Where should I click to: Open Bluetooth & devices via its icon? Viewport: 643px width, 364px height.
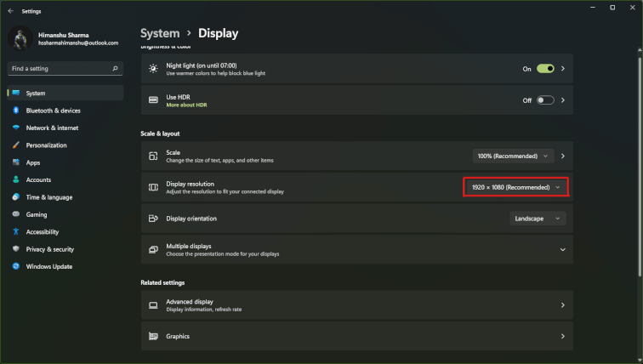click(x=15, y=111)
